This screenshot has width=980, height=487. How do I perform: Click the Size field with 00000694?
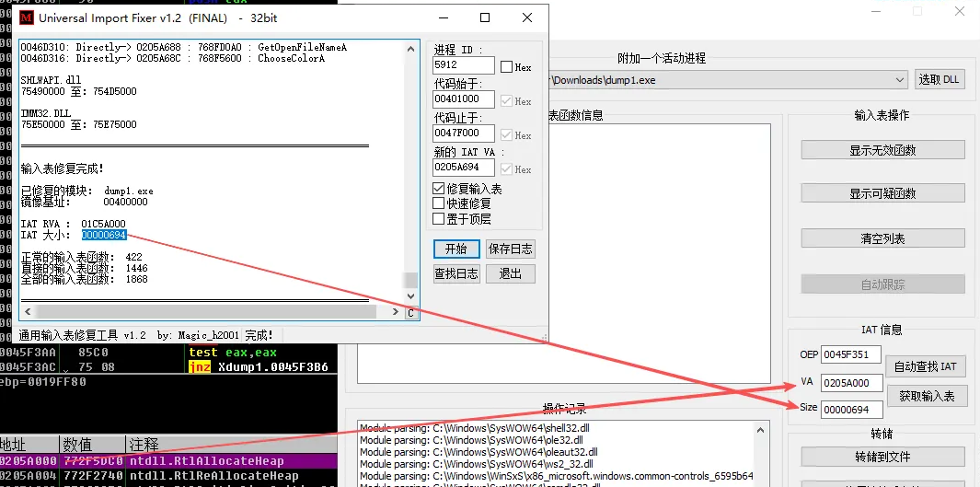(852, 410)
